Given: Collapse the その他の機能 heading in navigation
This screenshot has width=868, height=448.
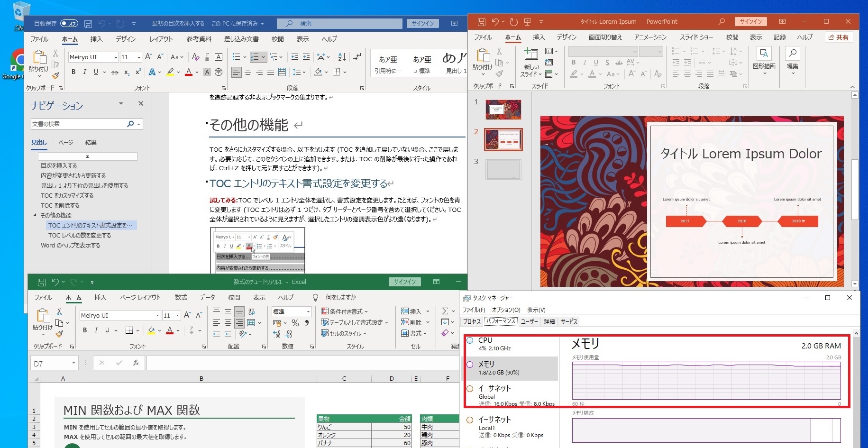Looking at the screenshot, I should (35, 215).
